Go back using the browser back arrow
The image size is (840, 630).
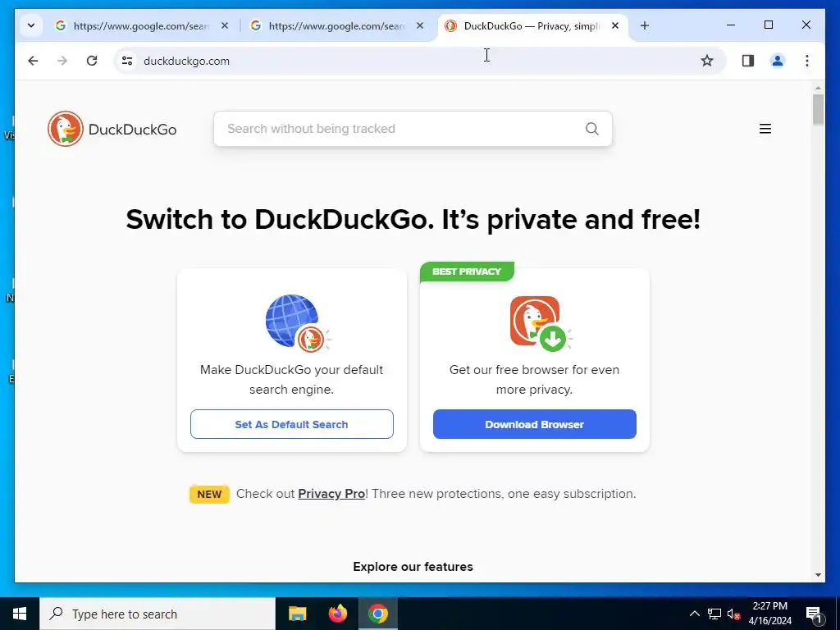coord(33,61)
